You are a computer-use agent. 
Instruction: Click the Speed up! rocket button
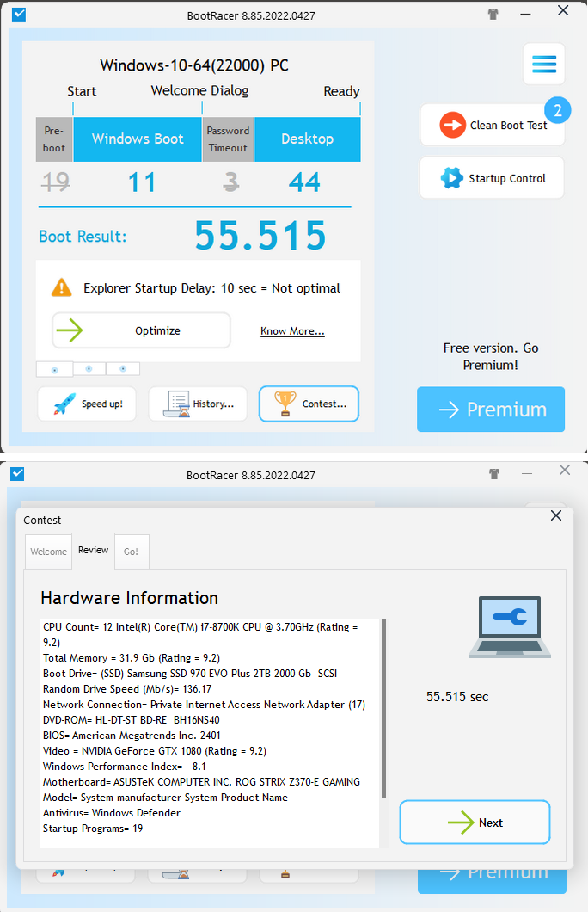pyautogui.click(x=87, y=404)
